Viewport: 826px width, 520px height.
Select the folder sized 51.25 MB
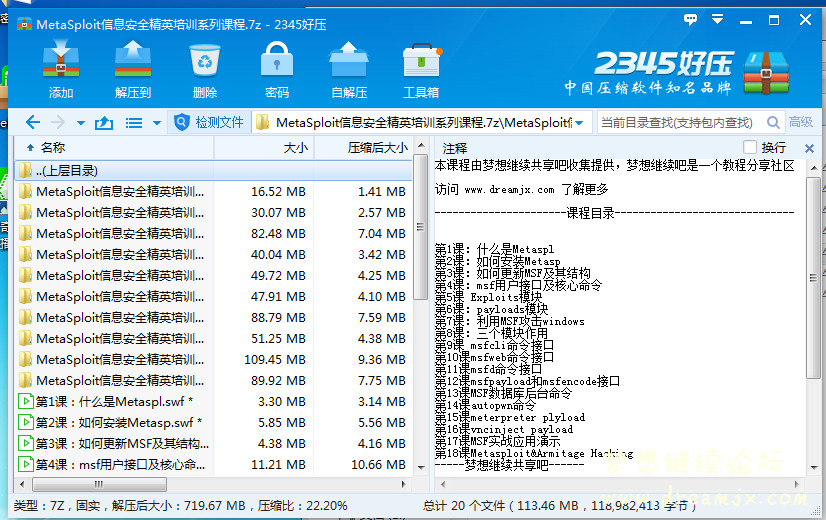[x=213, y=339]
